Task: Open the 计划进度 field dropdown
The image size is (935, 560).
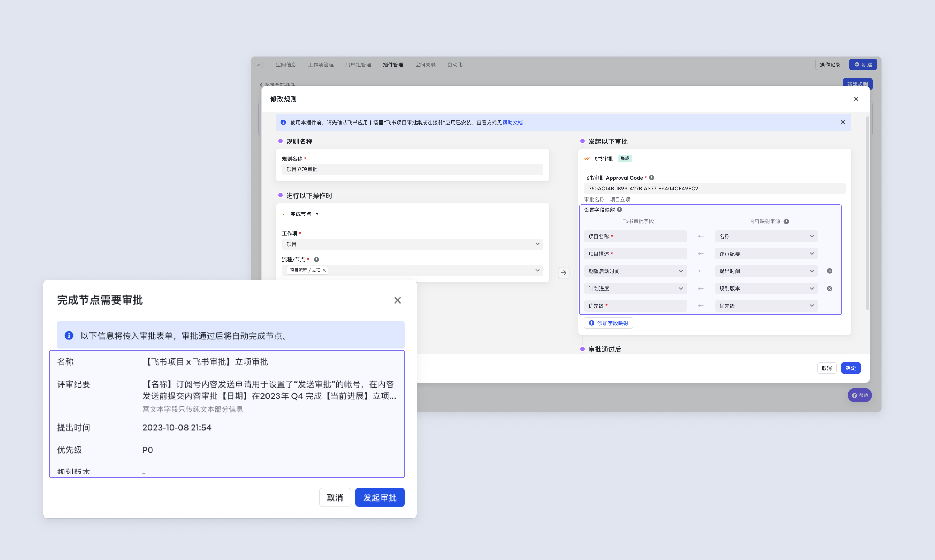Action: (635, 288)
